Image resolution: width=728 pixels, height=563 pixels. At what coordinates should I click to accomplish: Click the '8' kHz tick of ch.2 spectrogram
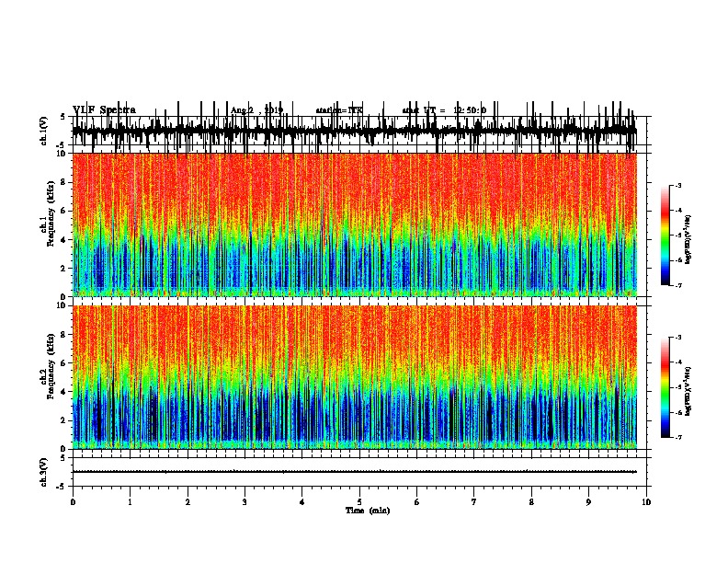pyautogui.click(x=64, y=335)
